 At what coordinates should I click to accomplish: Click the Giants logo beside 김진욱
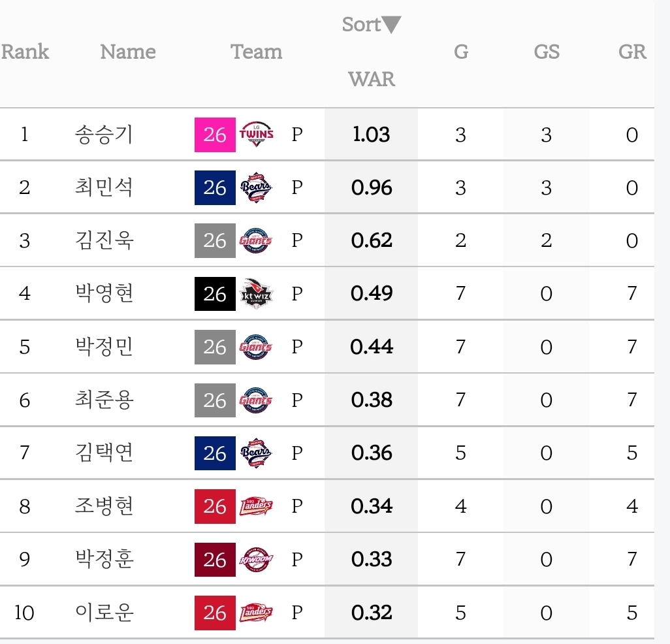pos(256,241)
